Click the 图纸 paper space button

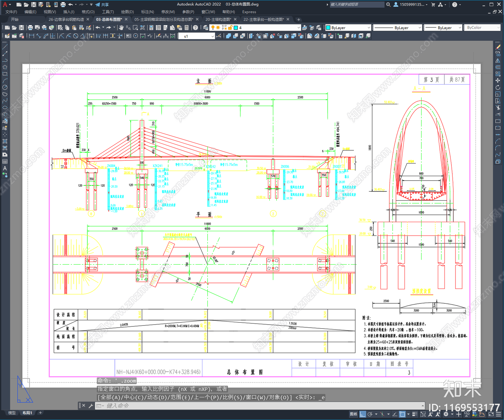click(353, 414)
